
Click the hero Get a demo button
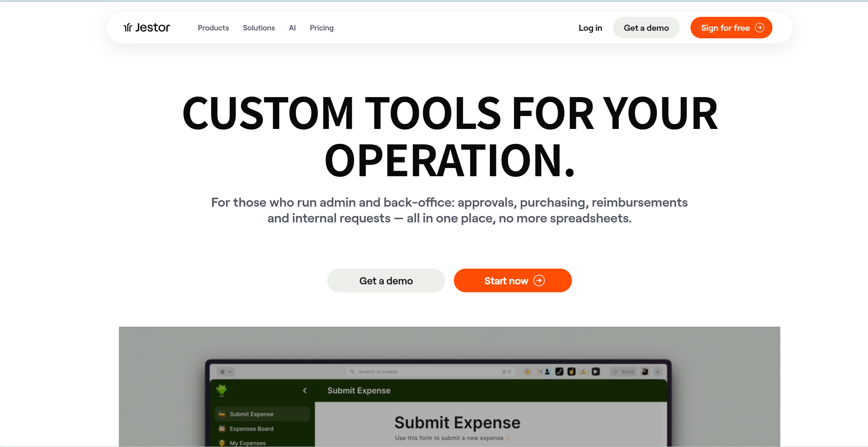(386, 280)
